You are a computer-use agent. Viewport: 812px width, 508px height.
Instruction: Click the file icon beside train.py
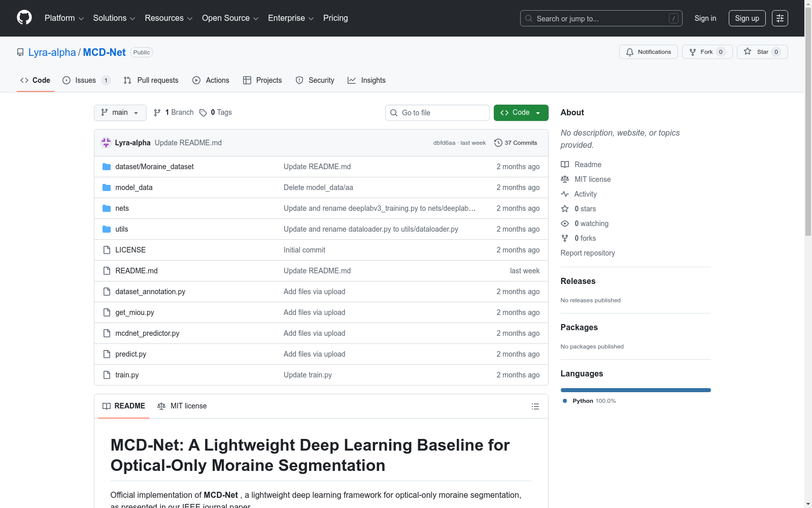(x=107, y=375)
